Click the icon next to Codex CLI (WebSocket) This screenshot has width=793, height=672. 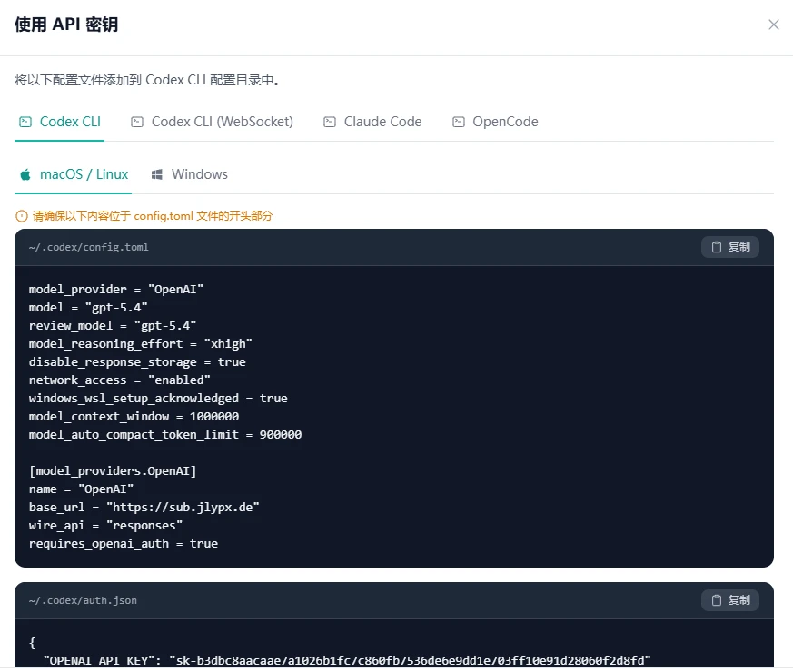coord(137,121)
